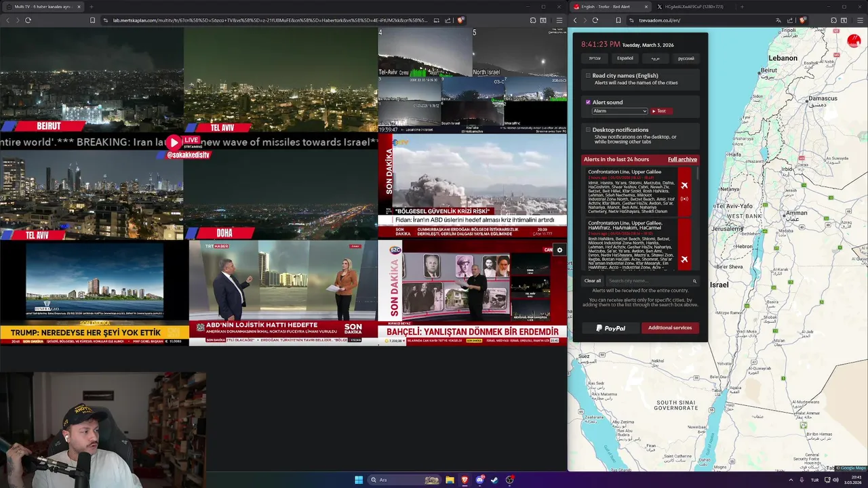Go back in the Tzofar browser window

tap(575, 20)
